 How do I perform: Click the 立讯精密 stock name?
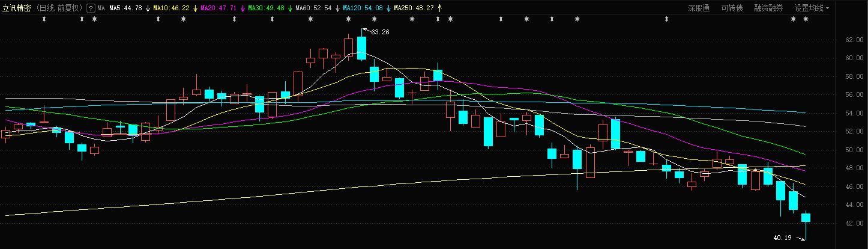pos(16,8)
